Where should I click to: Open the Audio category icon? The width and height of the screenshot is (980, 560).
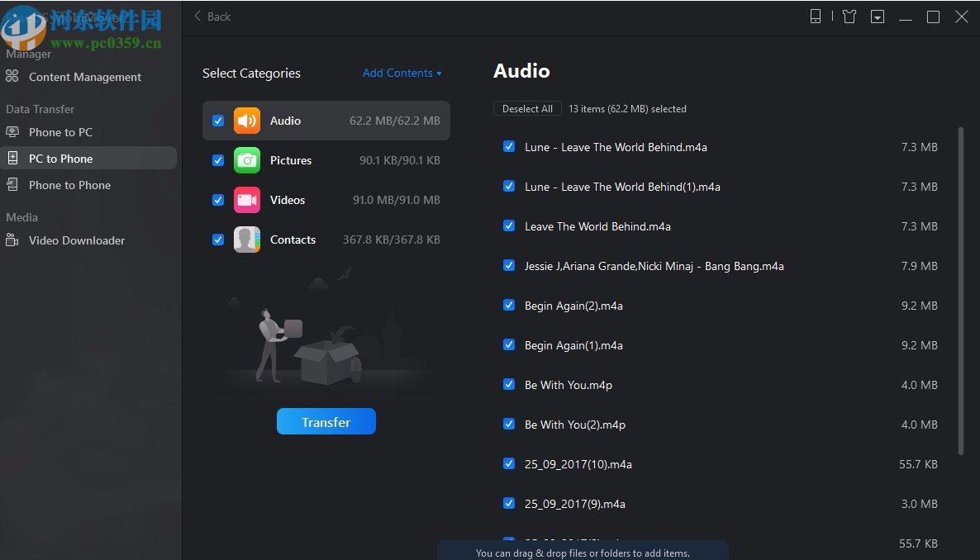click(247, 120)
